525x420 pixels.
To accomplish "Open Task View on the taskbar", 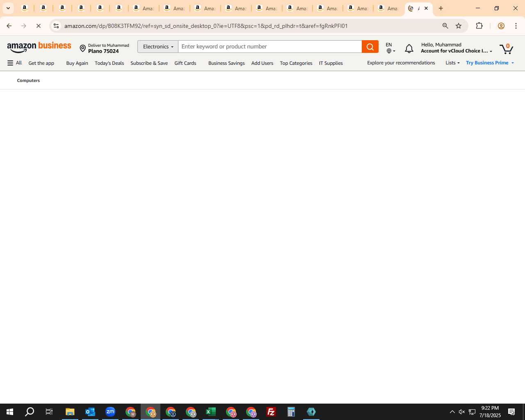I will click(x=49, y=412).
